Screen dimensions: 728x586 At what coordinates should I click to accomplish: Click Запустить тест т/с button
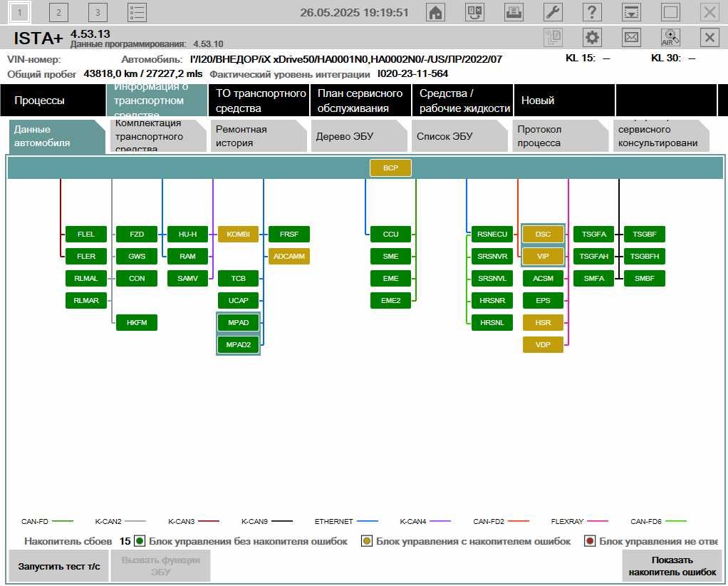coord(59,566)
